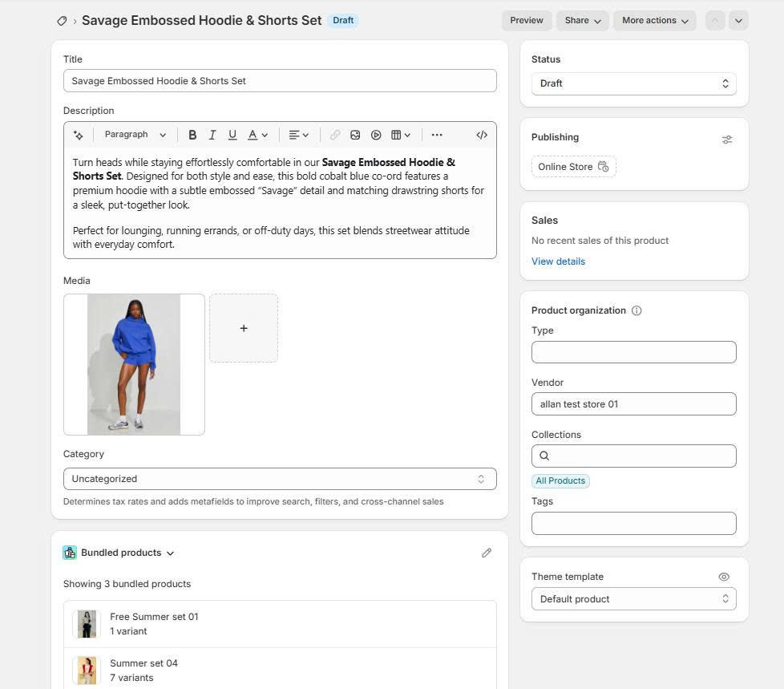Screen dimensions: 784x689
Task: Apply italic formatting in description
Action: pyautogui.click(x=212, y=135)
